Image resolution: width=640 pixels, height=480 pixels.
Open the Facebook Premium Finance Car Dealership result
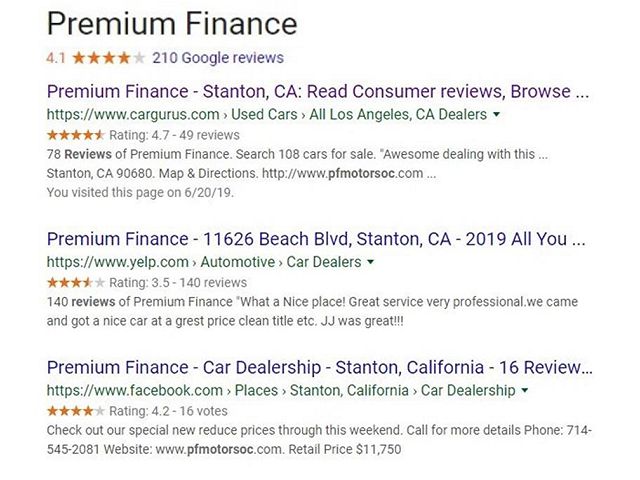click(316, 367)
